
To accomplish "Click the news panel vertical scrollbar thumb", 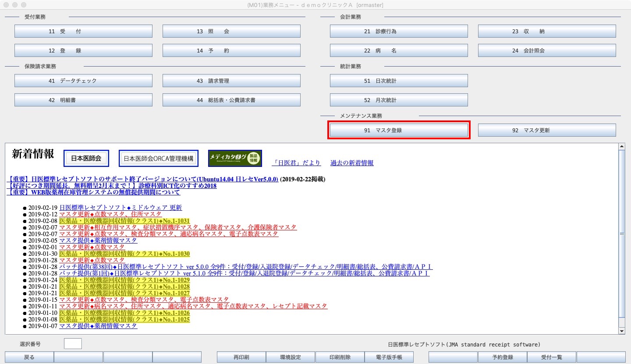I will (622, 234).
